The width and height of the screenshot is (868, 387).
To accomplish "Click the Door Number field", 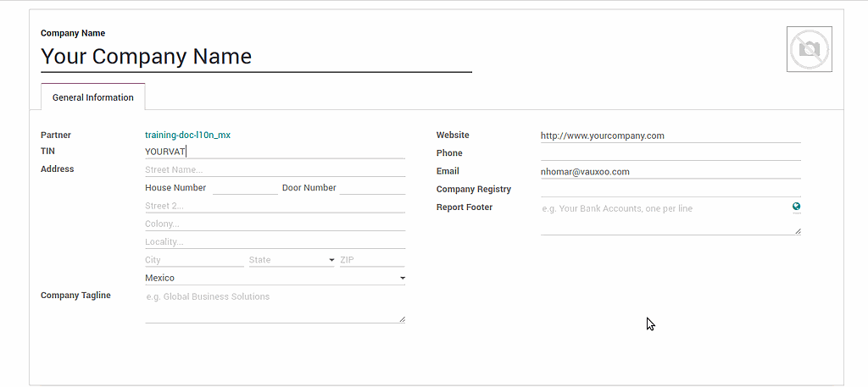I will coord(371,188).
